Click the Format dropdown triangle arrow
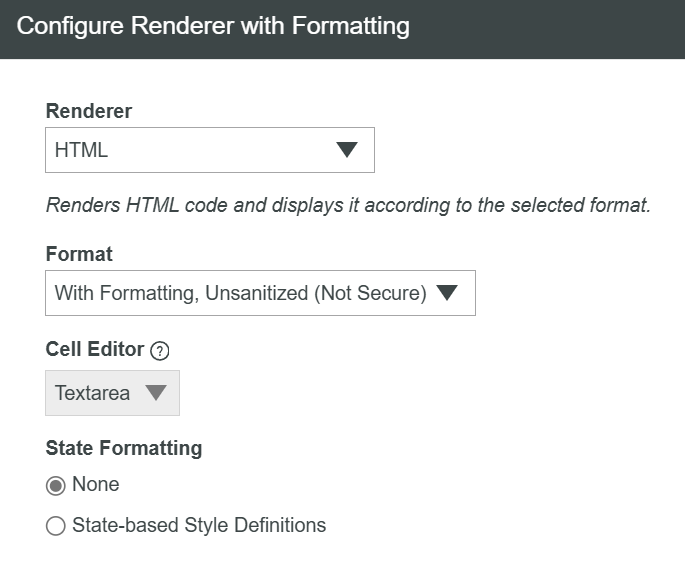685x572 pixels. click(447, 293)
